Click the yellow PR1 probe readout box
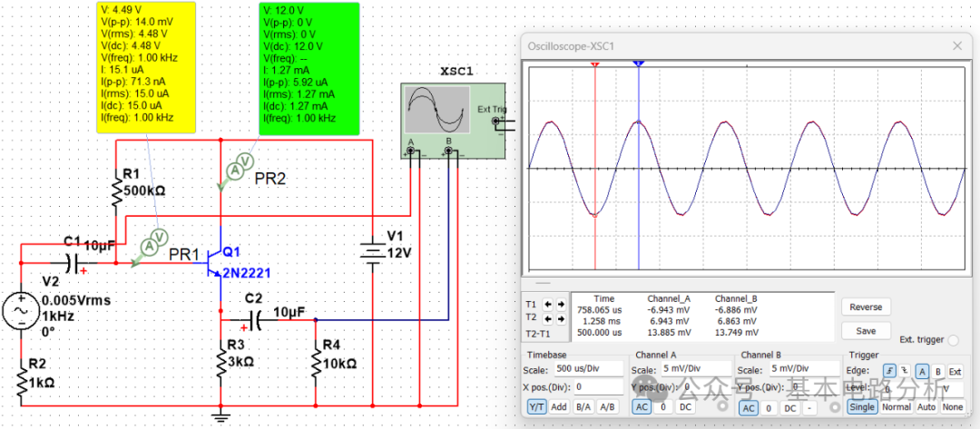980x429 pixels. [x=146, y=67]
